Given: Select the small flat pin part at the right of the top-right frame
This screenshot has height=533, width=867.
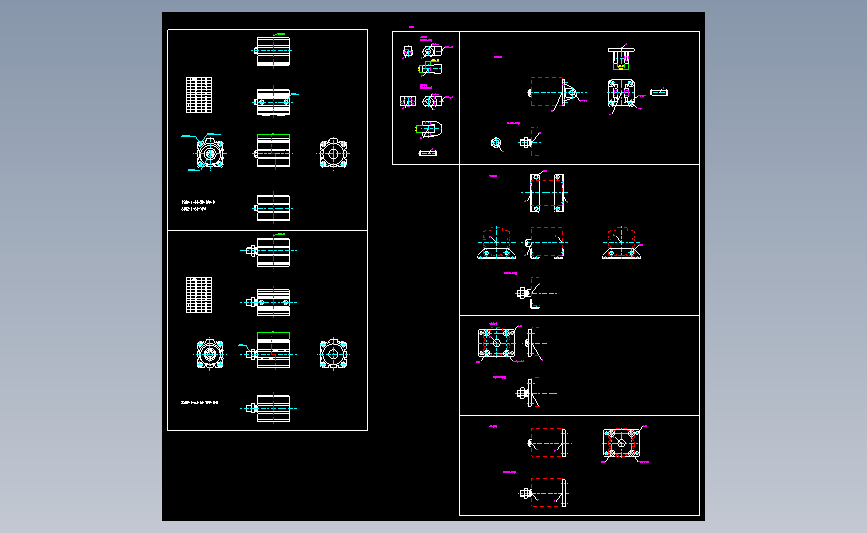Looking at the screenshot, I should [659, 92].
